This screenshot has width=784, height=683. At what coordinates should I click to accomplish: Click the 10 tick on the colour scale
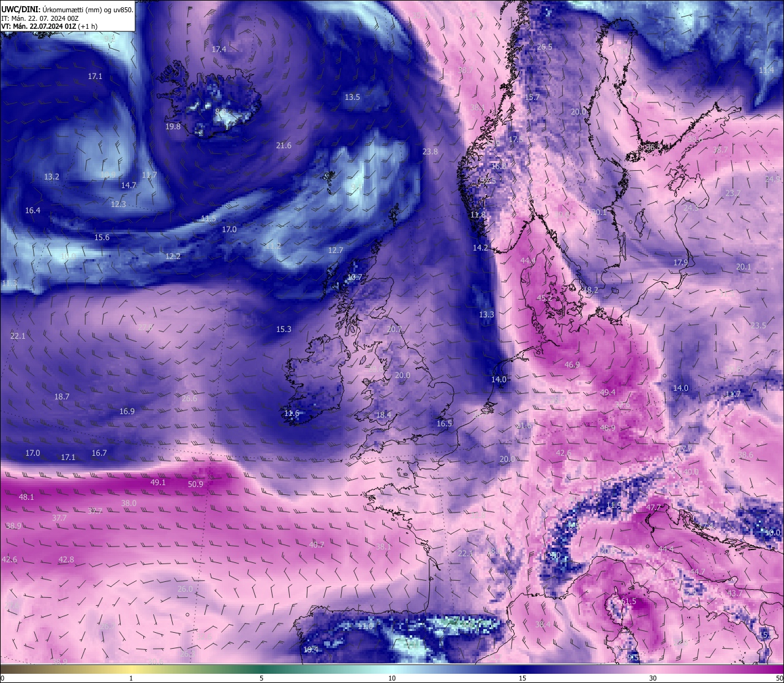[392, 678]
